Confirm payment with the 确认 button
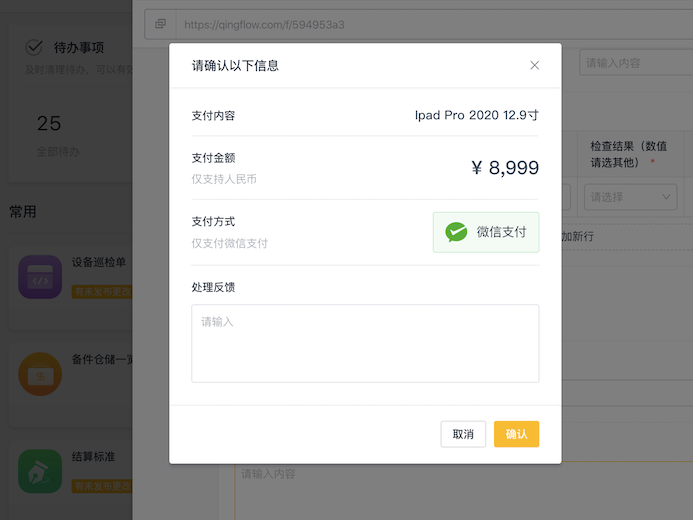The height and width of the screenshot is (520, 693). click(x=516, y=434)
